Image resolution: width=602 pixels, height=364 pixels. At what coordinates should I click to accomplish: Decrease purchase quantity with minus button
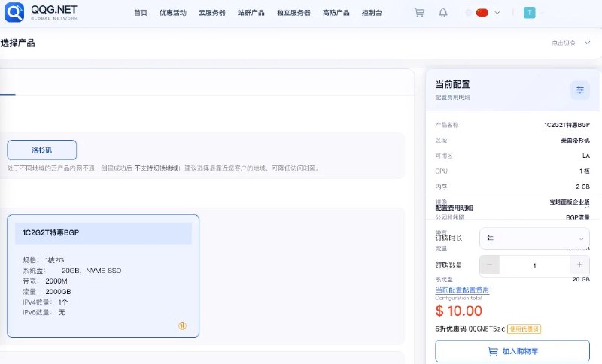coord(490,265)
